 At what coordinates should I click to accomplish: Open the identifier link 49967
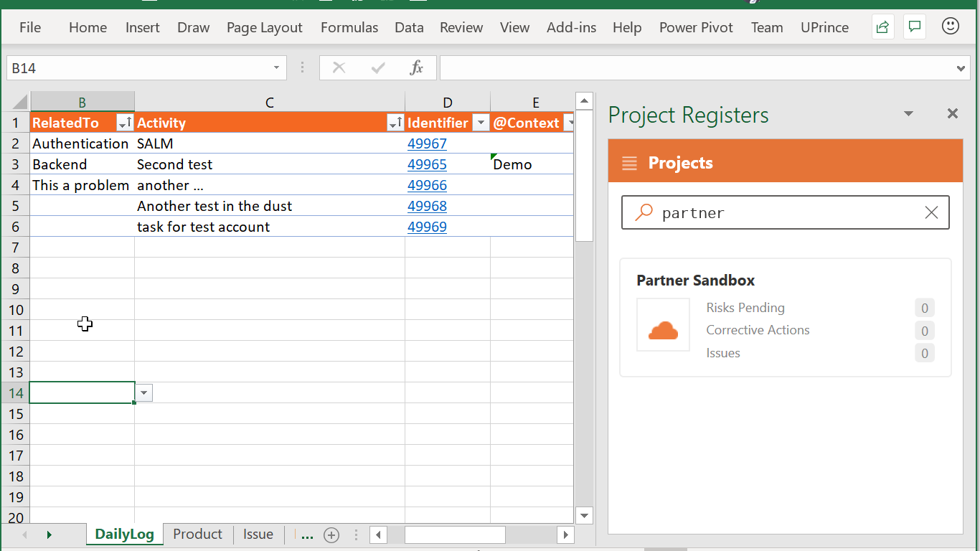[x=427, y=143]
